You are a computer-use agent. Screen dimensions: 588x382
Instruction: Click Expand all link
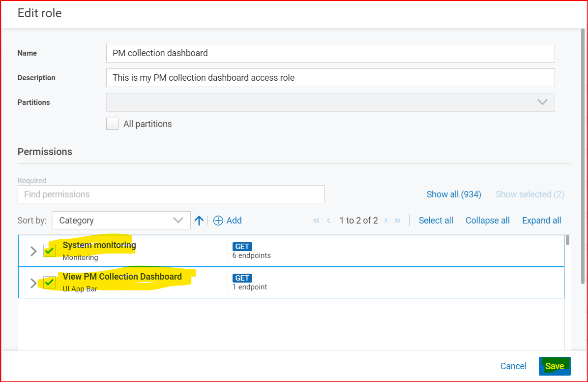[x=541, y=221]
